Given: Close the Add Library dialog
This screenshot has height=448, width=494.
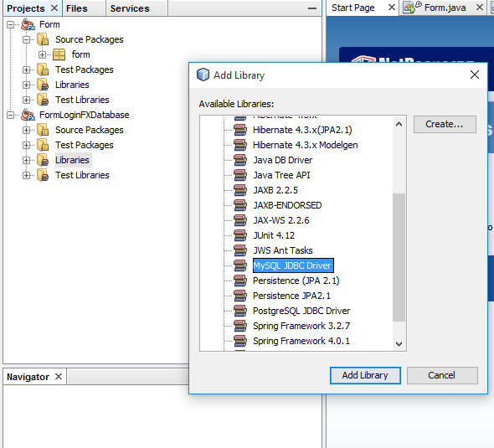Looking at the screenshot, I should click(475, 75).
